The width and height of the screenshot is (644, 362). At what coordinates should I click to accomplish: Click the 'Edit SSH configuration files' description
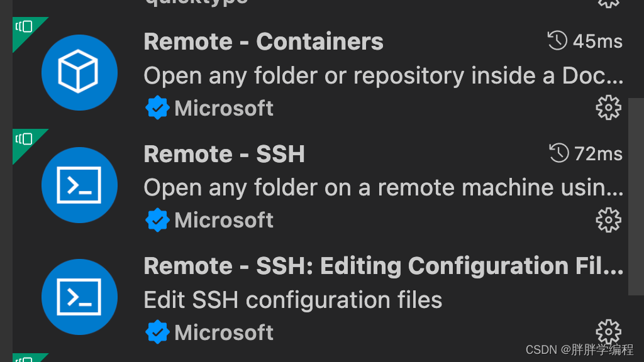pyautogui.click(x=292, y=300)
